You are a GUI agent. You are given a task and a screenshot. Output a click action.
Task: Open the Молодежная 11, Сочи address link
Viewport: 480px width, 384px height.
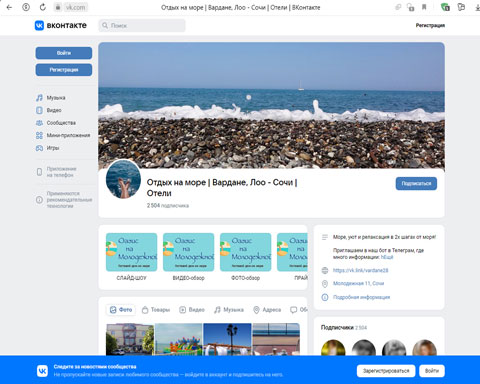pyautogui.click(x=358, y=283)
